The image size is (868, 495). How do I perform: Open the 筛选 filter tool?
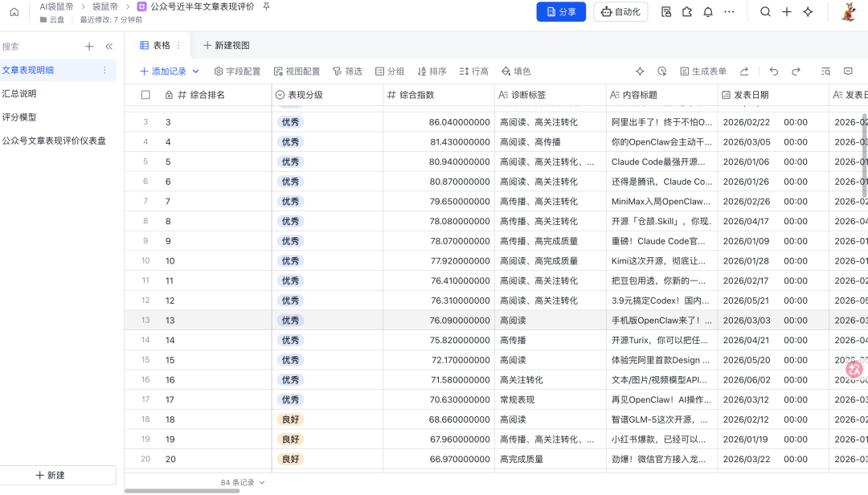[347, 72]
